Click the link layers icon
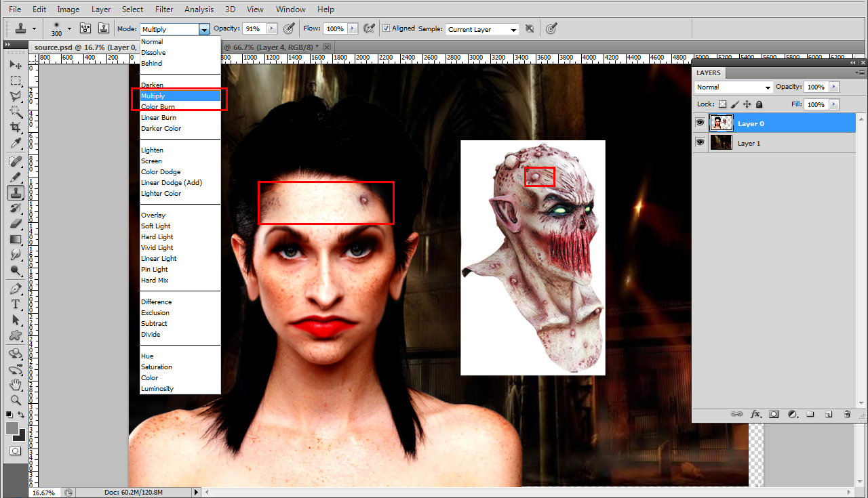This screenshot has width=868, height=498. pos(736,413)
